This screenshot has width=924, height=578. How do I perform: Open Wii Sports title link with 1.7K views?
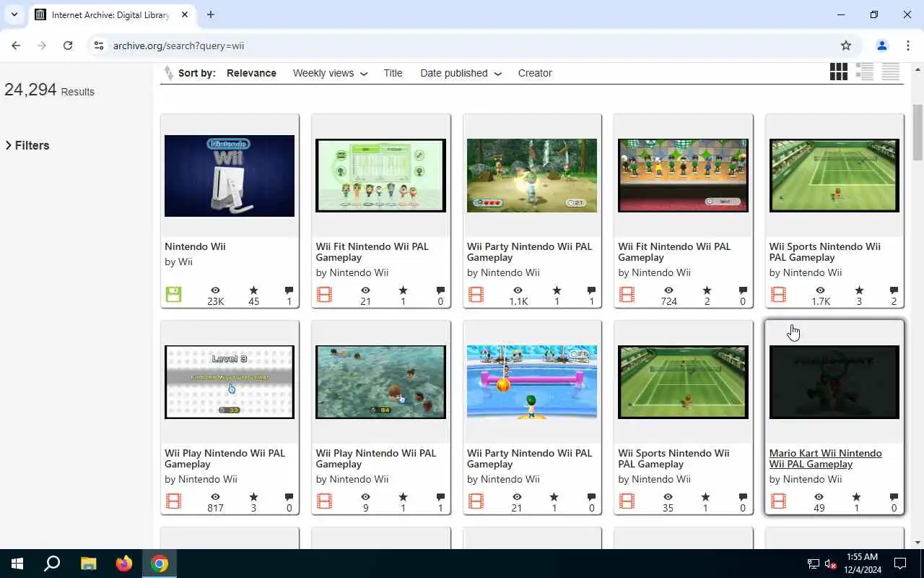pos(824,251)
